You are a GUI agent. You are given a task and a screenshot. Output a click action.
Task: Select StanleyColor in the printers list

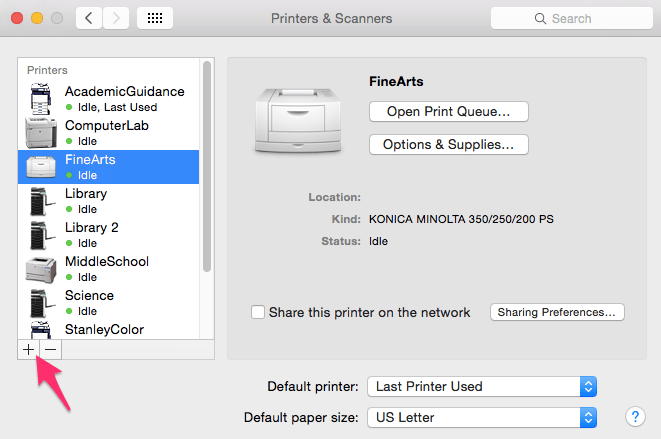[x=104, y=329]
